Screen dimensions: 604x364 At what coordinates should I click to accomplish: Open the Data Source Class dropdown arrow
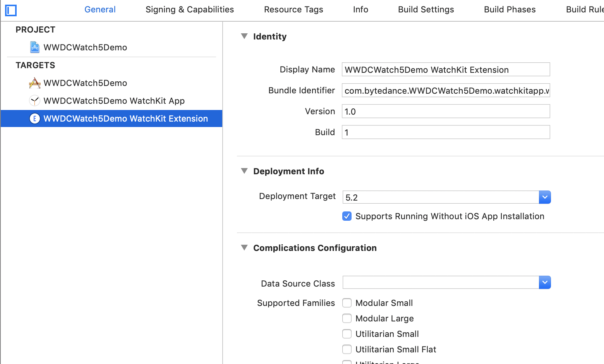pyautogui.click(x=545, y=282)
